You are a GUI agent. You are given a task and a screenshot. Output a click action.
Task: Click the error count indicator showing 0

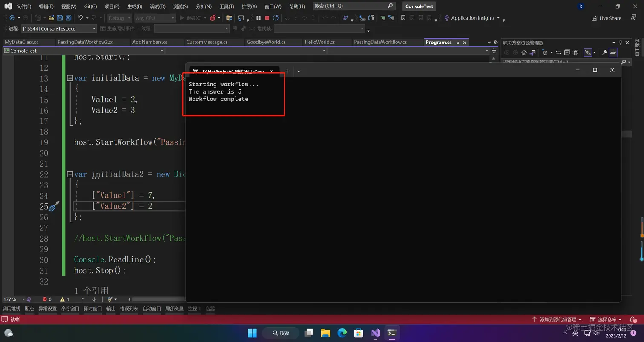47,299
